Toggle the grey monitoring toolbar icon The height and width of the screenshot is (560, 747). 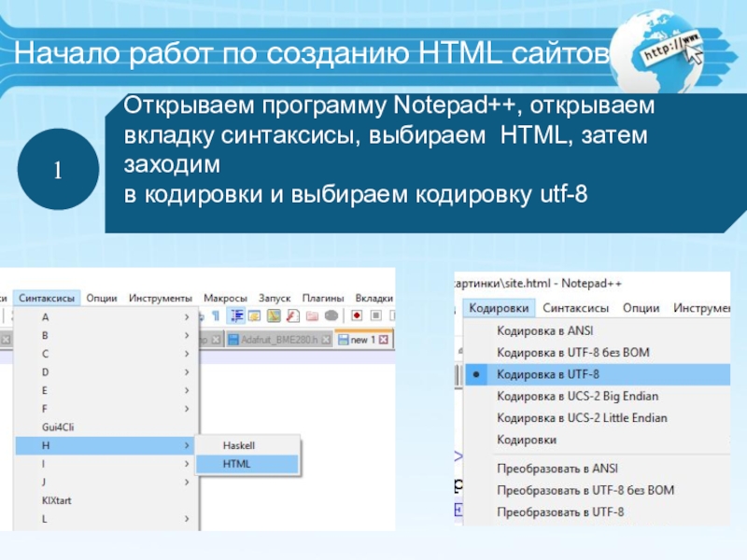tap(331, 315)
